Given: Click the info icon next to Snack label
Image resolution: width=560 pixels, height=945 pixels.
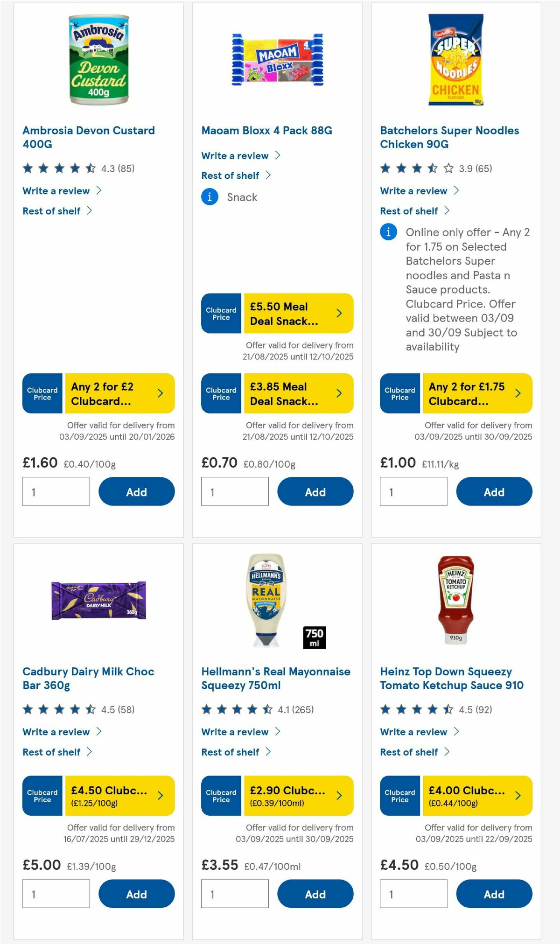Looking at the screenshot, I should pos(209,197).
